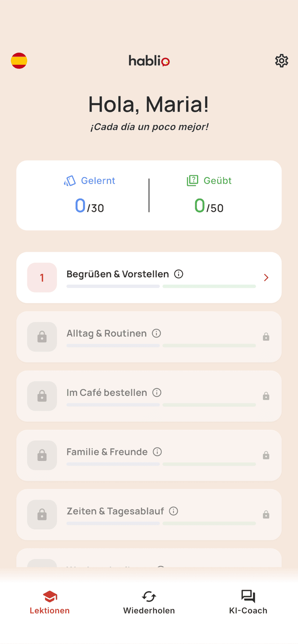Tap lock icon on Alltag & Routinen row
Viewport: 298px width, 644px height.
point(266,337)
